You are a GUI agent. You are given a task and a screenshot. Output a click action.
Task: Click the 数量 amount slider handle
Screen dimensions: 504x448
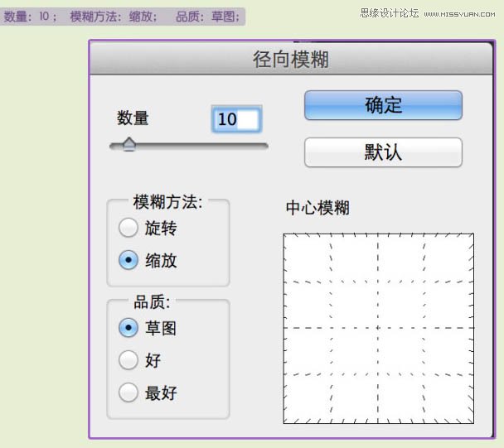coord(129,144)
